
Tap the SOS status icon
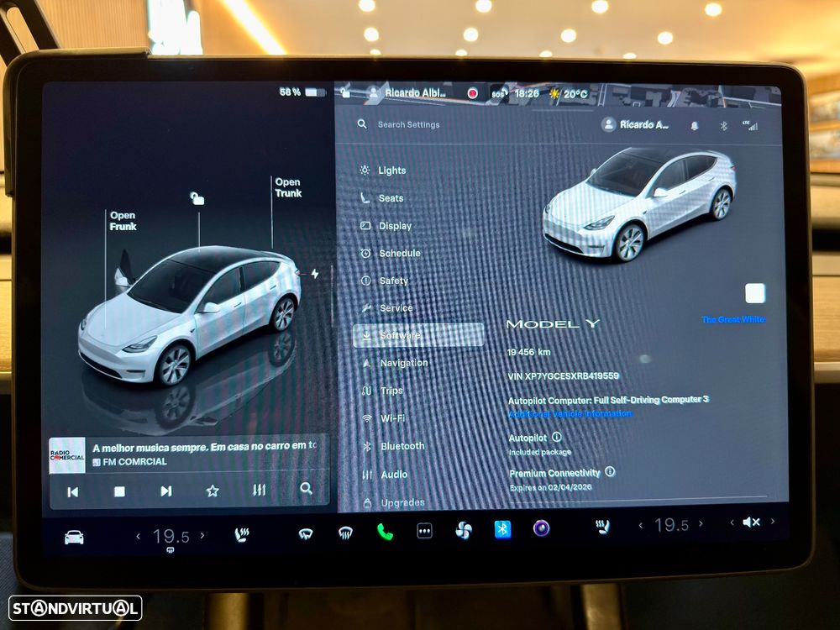[x=498, y=94]
